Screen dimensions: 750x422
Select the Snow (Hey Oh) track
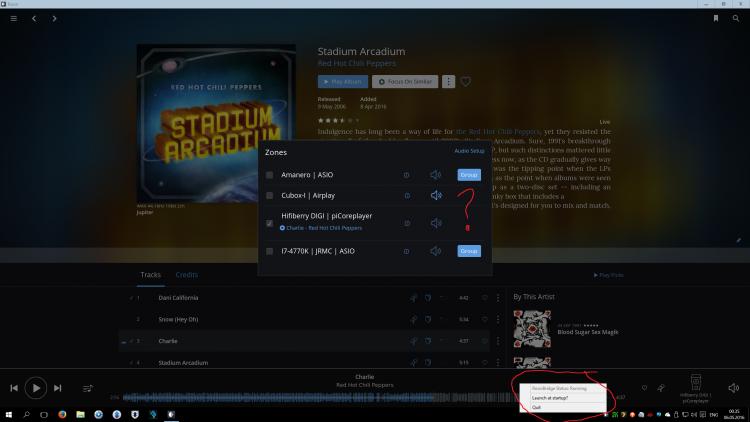(x=178, y=319)
